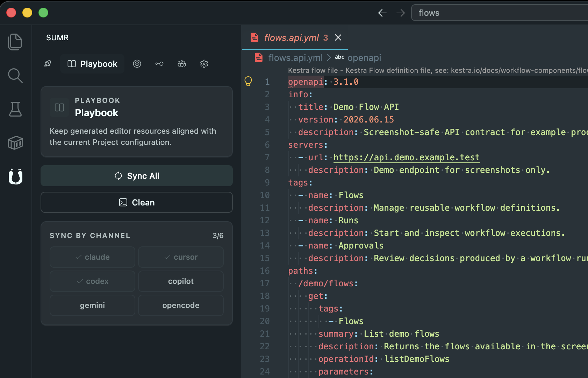Enable the gemini sync channel

pyautogui.click(x=92, y=305)
